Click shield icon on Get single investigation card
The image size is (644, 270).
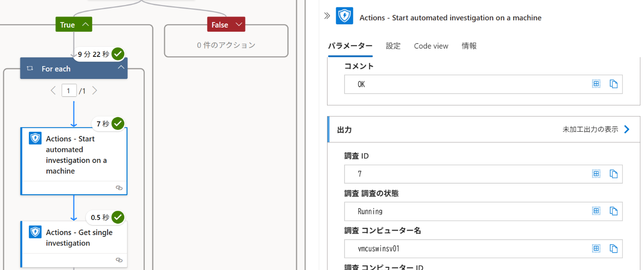tap(35, 232)
